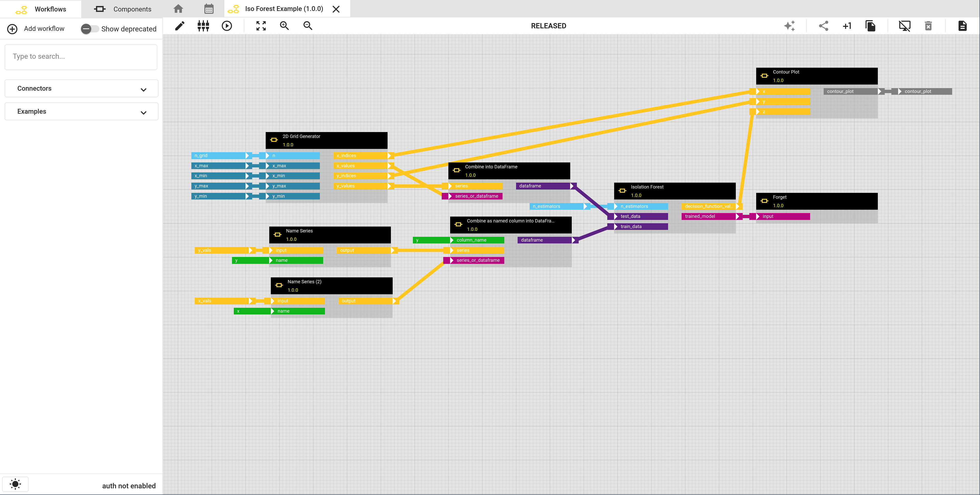Screen dimensions: 980x495
Task: Click the column_name input connector
Action: [x=477, y=240]
